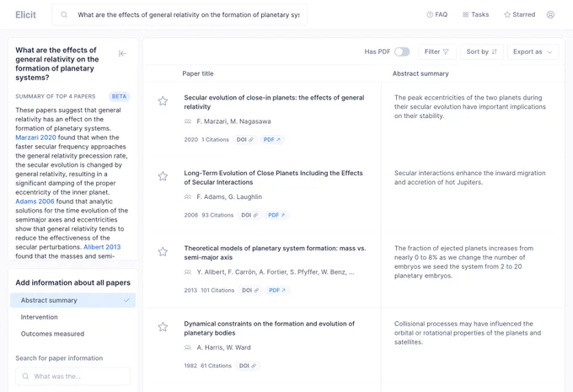Click the Abstract summary column header

click(420, 73)
